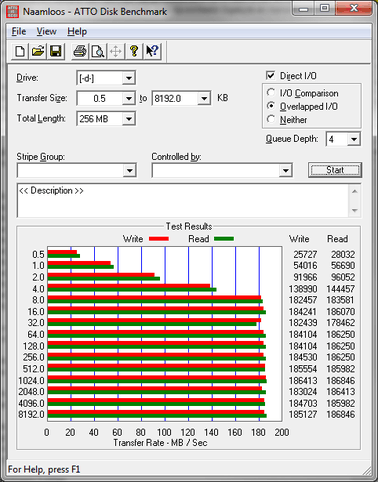The height and width of the screenshot is (482, 378).
Task: Open the File menu
Action: (x=19, y=32)
